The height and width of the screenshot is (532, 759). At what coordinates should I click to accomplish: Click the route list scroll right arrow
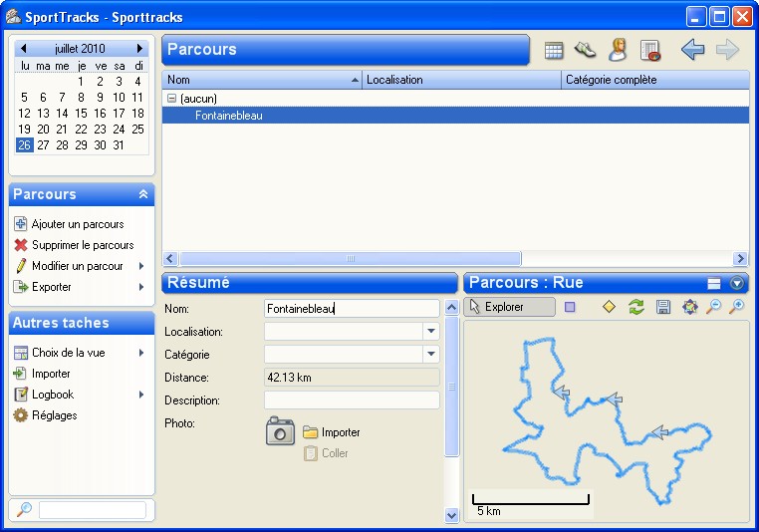pos(740,258)
